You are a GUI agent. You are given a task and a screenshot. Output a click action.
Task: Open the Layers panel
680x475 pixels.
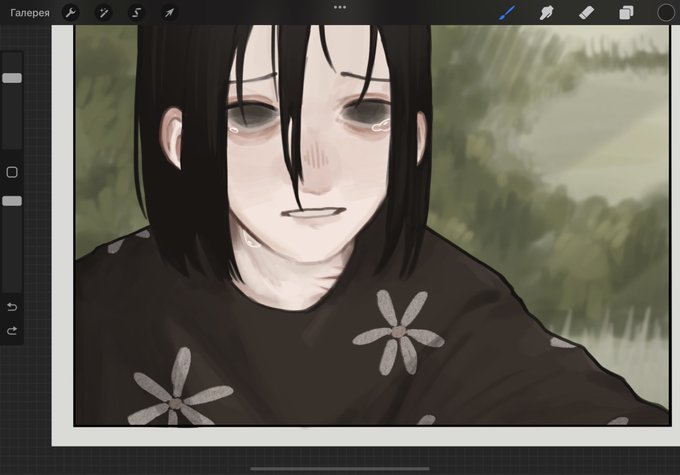pyautogui.click(x=626, y=13)
